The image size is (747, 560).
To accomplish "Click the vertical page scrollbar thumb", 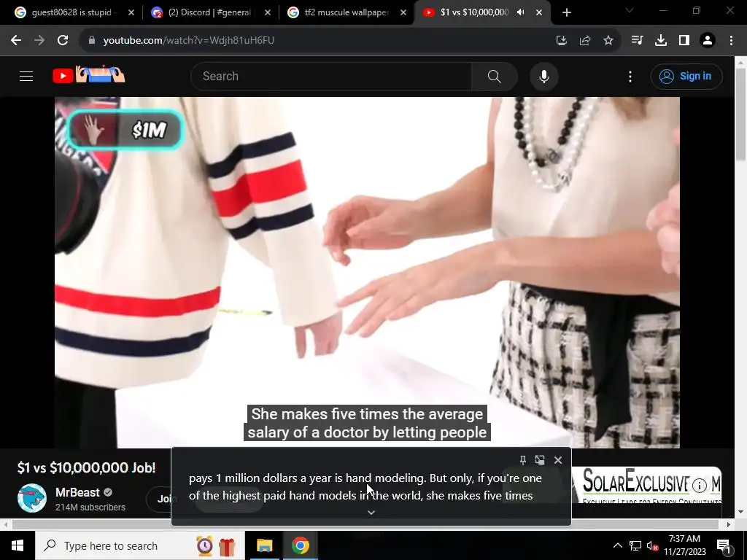I will (741, 114).
